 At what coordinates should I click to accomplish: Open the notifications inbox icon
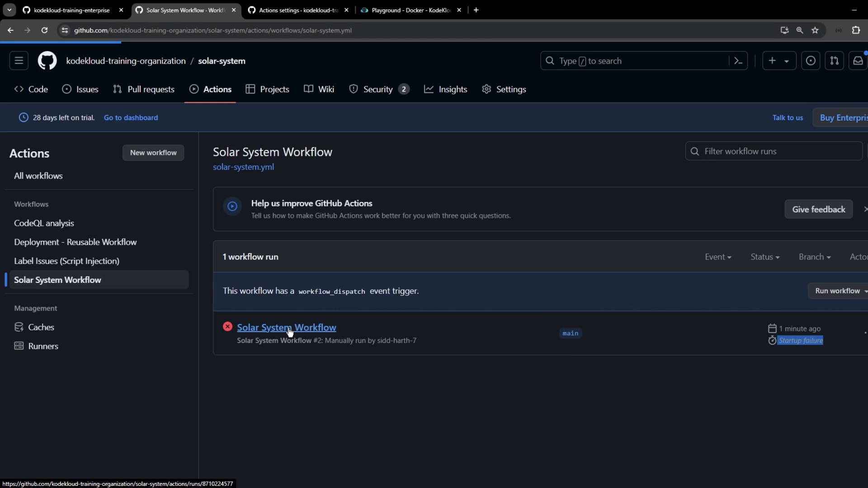pos(858,61)
